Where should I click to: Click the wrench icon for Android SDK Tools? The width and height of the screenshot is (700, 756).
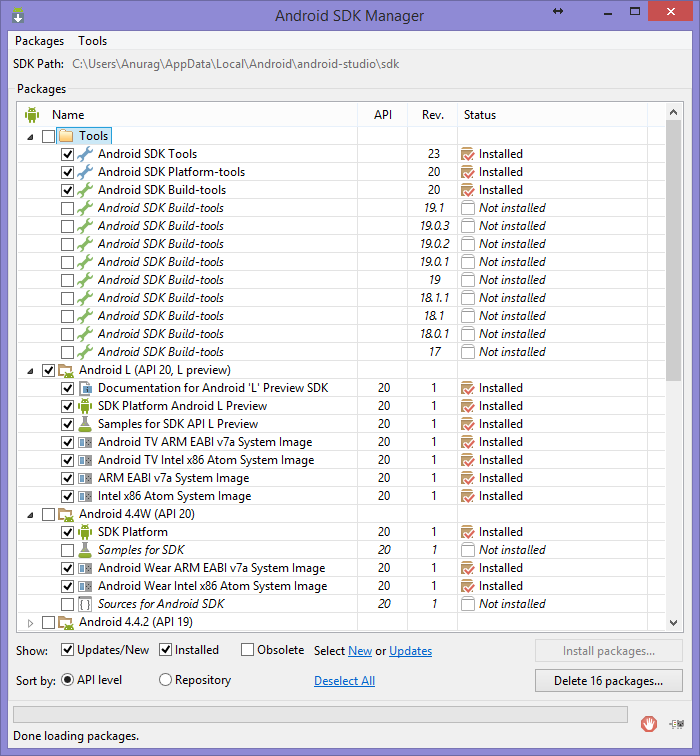pos(85,154)
